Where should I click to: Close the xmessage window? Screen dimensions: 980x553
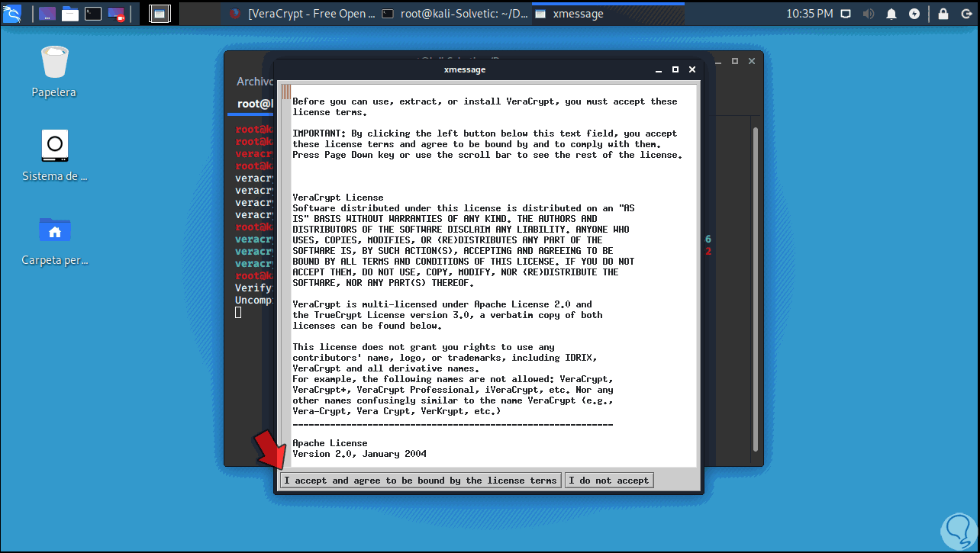pyautogui.click(x=692, y=69)
